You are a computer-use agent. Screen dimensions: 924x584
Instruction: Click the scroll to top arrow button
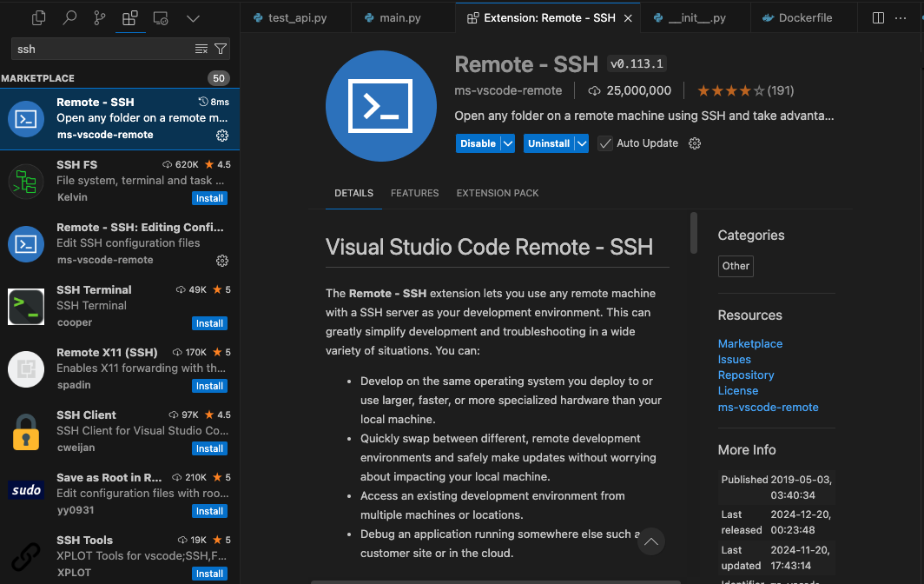coord(651,541)
